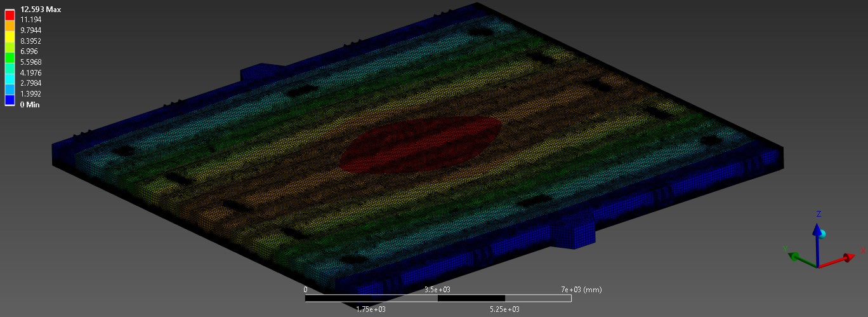Click the 0 Min legend value
This screenshot has width=868, height=317.
click(x=29, y=105)
